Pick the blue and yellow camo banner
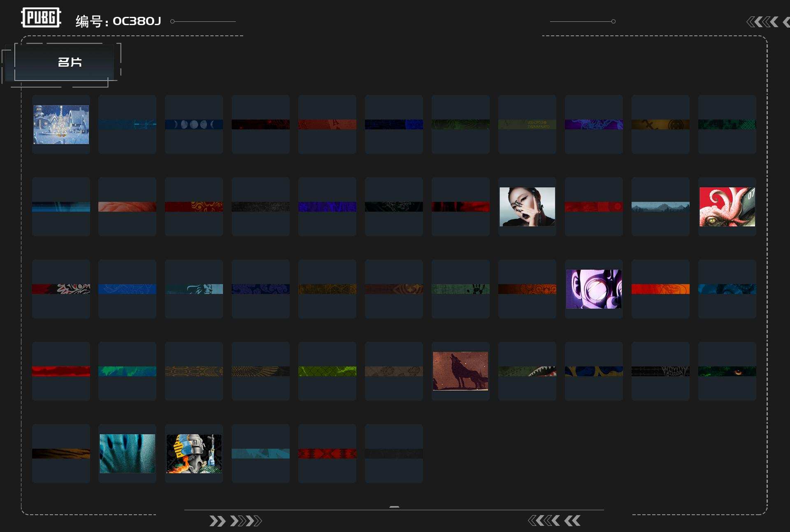Screen dimensions: 790x532 pos(594,371)
